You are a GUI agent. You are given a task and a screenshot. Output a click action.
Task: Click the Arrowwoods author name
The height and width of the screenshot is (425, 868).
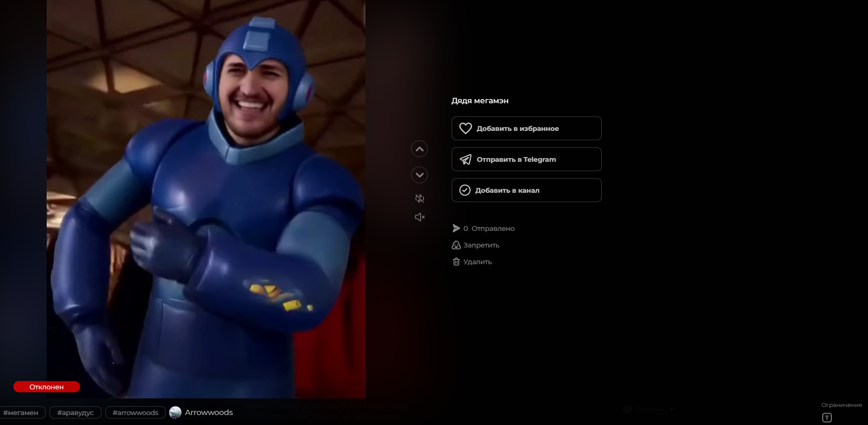point(209,412)
